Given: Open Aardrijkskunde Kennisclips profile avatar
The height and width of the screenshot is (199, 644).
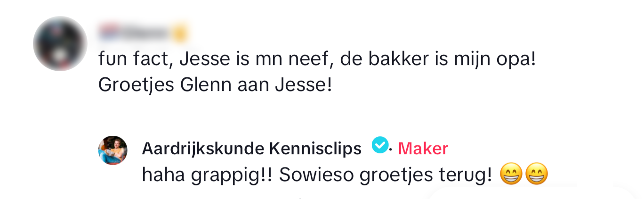Looking at the screenshot, I should [x=113, y=150].
